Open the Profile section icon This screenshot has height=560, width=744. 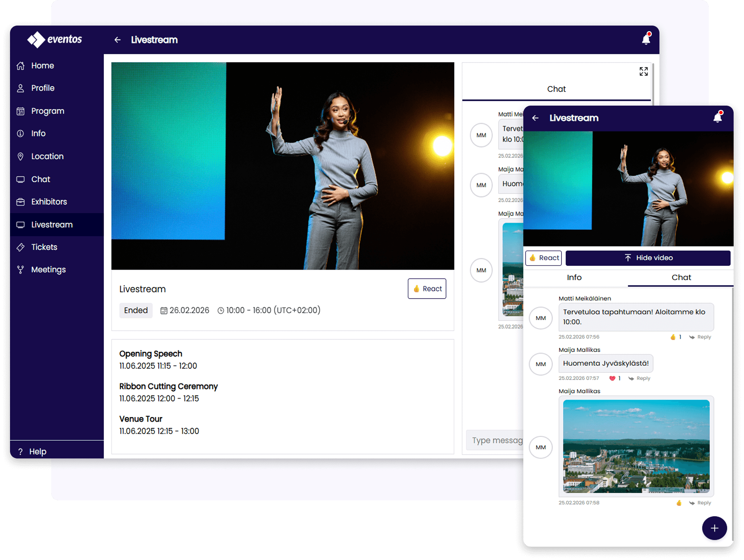click(x=20, y=88)
